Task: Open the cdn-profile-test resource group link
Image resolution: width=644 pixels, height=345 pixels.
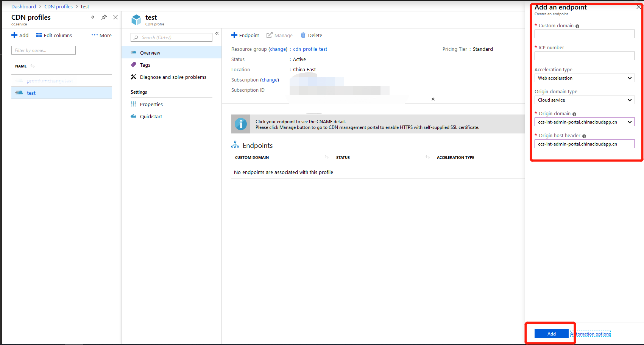Action: [x=310, y=49]
